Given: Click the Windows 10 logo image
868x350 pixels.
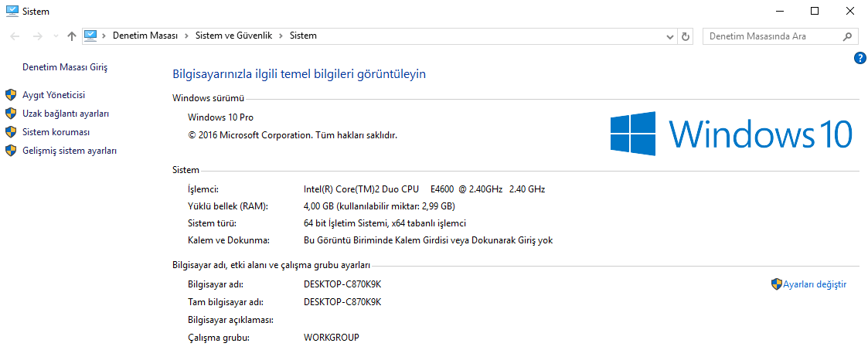Looking at the screenshot, I should [x=730, y=133].
